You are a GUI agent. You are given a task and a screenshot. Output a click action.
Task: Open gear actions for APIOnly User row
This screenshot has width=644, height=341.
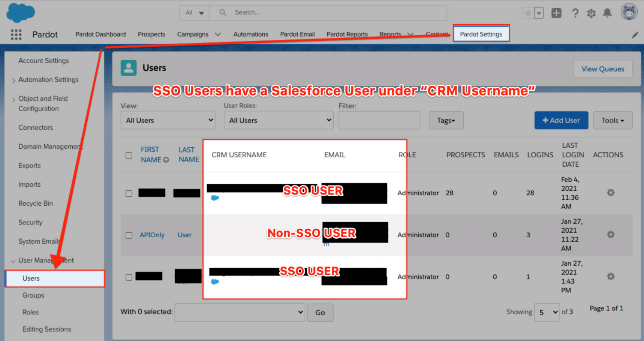click(611, 235)
